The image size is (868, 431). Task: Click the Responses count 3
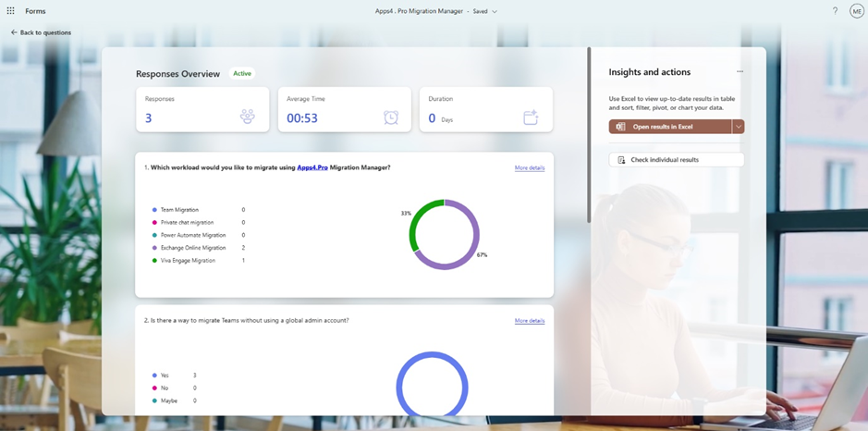[x=148, y=118]
